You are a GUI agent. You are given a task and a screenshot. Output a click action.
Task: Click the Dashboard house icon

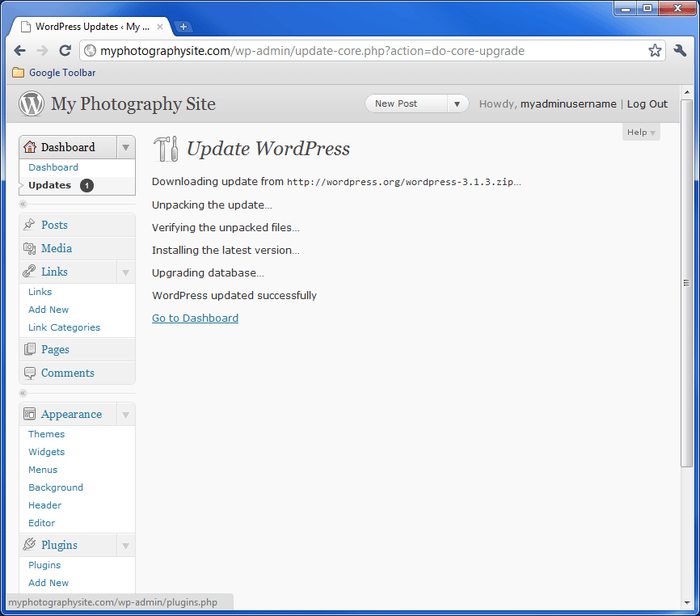(30, 147)
